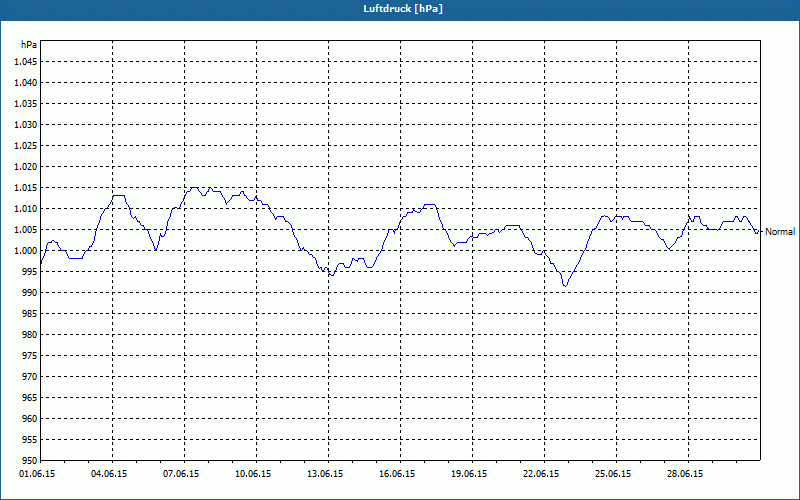Click the 1.020 axis value
800x500 pixels.
pyautogui.click(x=26, y=167)
